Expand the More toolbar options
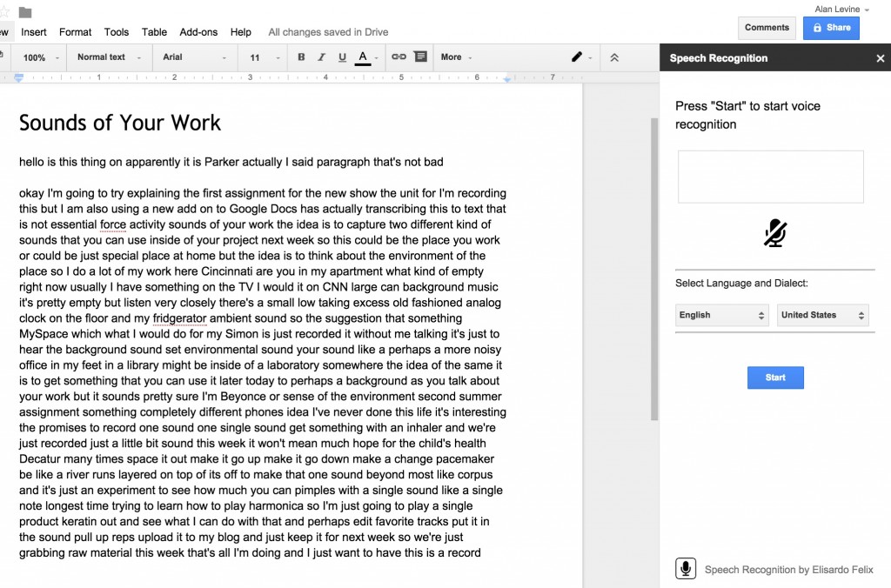891x588 pixels. [456, 57]
